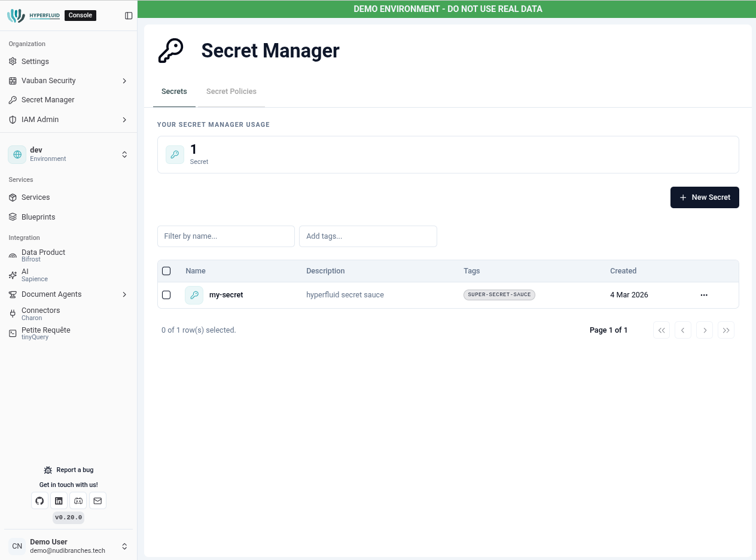Switch to the Secret Policies tab

pyautogui.click(x=231, y=92)
